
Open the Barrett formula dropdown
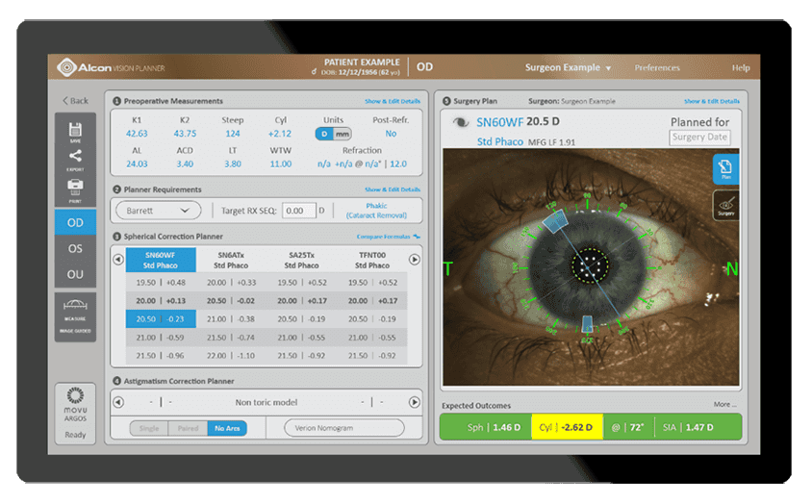pyautogui.click(x=158, y=211)
